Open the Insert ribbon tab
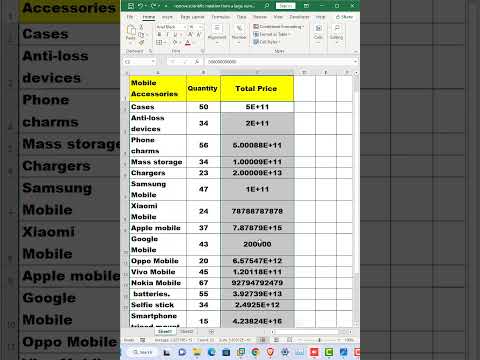This screenshot has width=480, height=360. coord(167,17)
